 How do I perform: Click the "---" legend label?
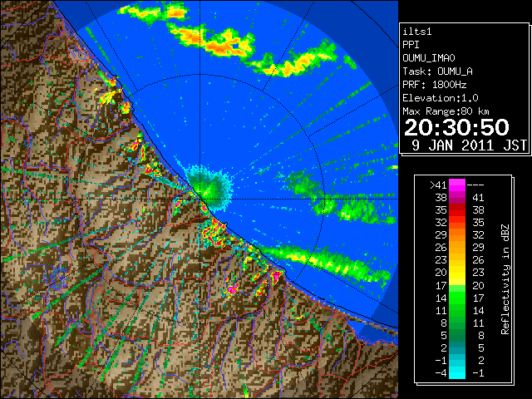(475, 185)
